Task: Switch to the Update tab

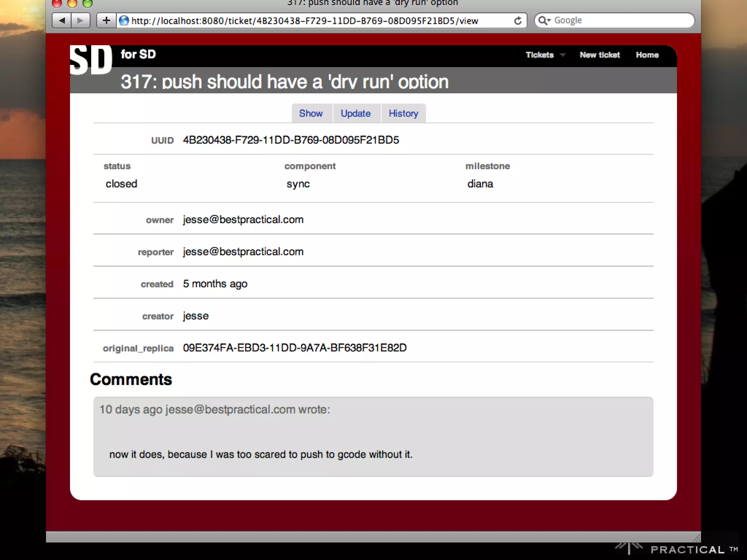Action: (356, 113)
